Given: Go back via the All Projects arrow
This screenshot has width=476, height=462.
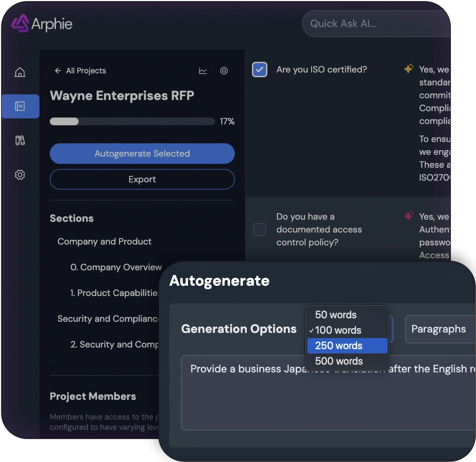Looking at the screenshot, I should click(58, 70).
